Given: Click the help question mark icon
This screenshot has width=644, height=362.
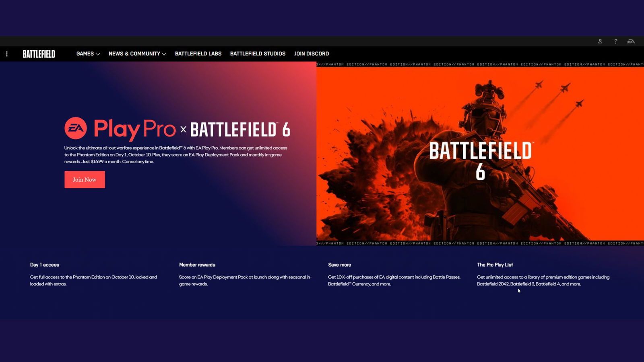Looking at the screenshot, I should 615,41.
